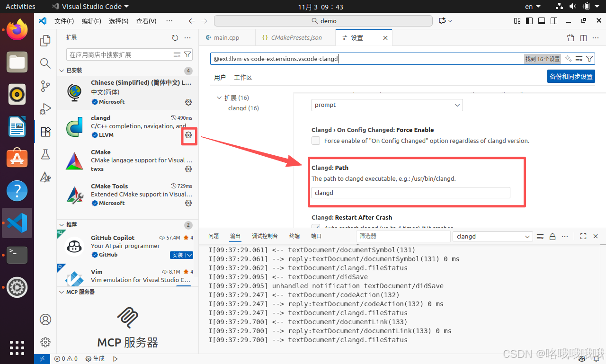606x364 pixels.
Task: Open the Manage gear in activity bar
Action: [x=45, y=342]
